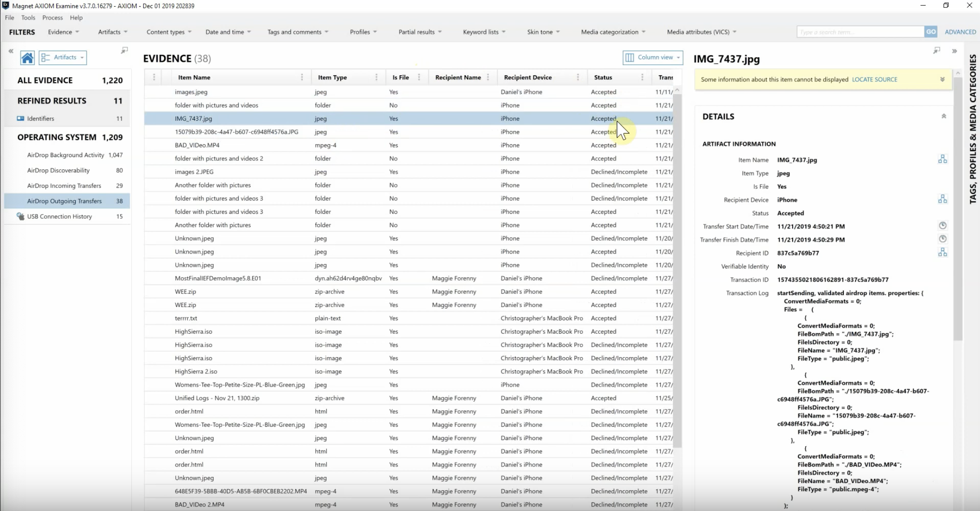
Task: Click in the search term field
Action: (860, 32)
